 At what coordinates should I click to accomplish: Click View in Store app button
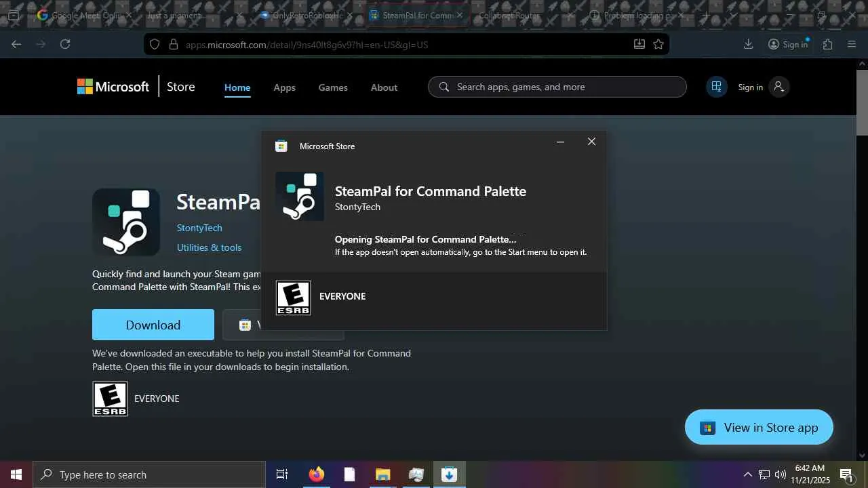point(759,427)
